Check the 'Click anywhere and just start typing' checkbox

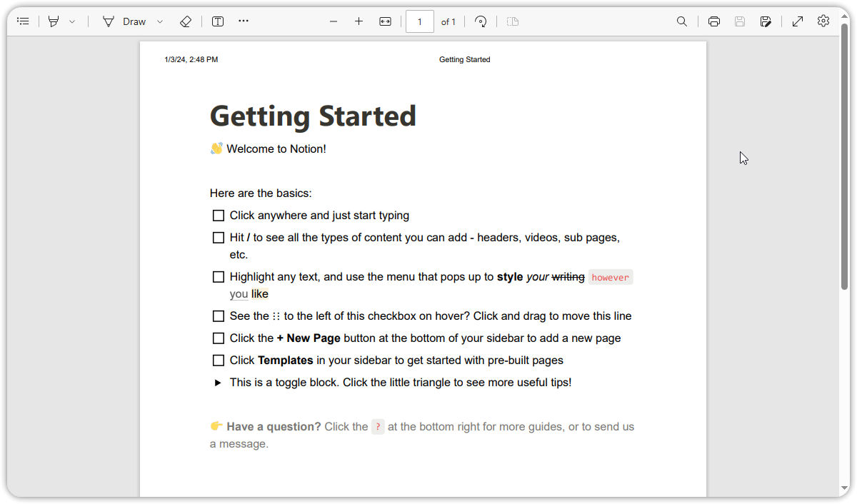tap(218, 215)
